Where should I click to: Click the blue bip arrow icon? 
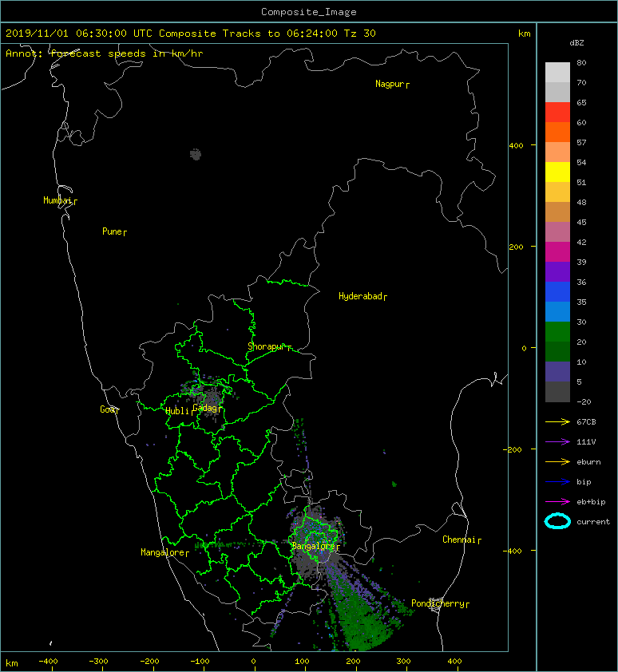pyautogui.click(x=557, y=482)
